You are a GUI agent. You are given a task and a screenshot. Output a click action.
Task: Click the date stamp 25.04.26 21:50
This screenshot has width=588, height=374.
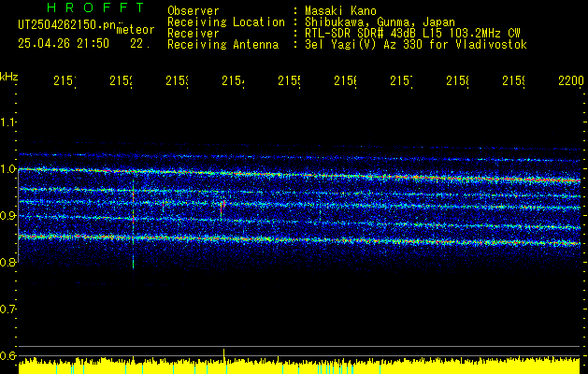(64, 44)
